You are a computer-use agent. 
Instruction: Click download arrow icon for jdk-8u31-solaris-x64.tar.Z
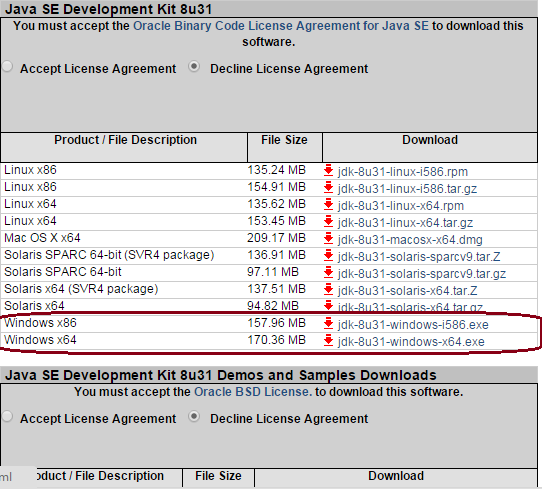328,290
